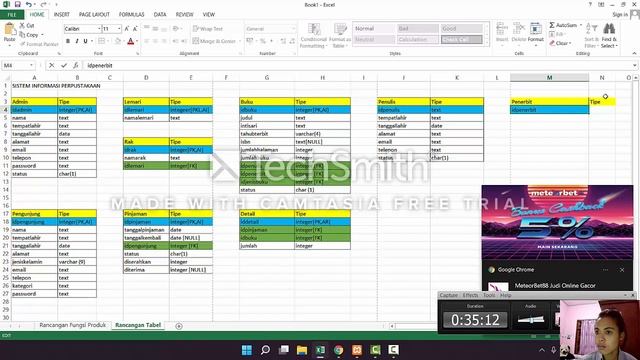Click the Insert cells icon
This screenshot has width=640, height=360.
coord(502,33)
